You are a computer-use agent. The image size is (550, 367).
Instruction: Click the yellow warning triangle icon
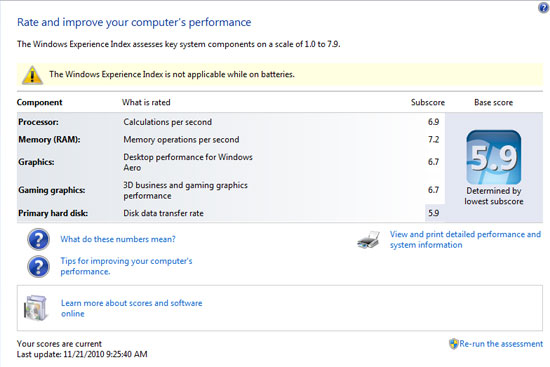coord(32,75)
